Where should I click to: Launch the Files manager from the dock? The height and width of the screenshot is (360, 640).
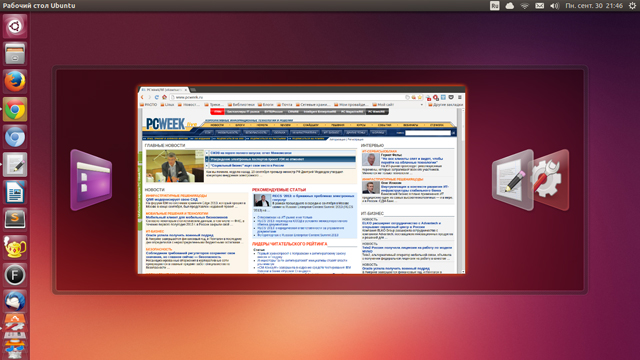tap(15, 53)
